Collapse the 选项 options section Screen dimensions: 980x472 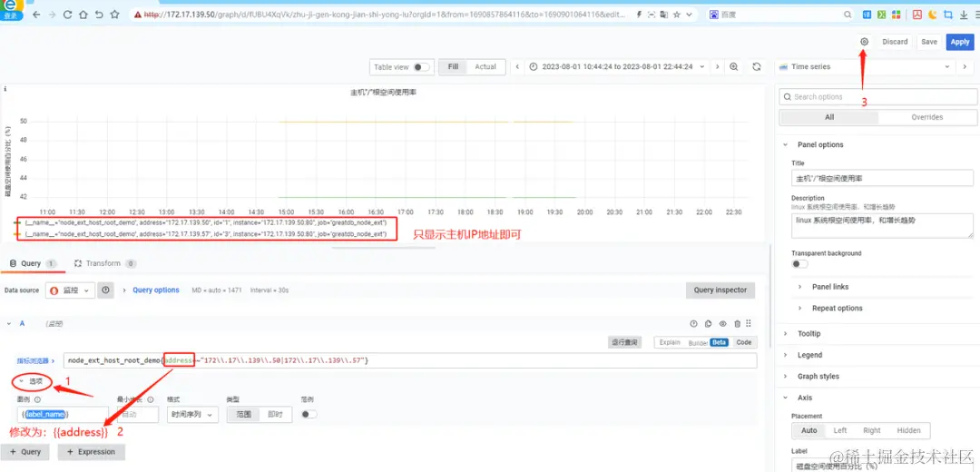point(31,380)
